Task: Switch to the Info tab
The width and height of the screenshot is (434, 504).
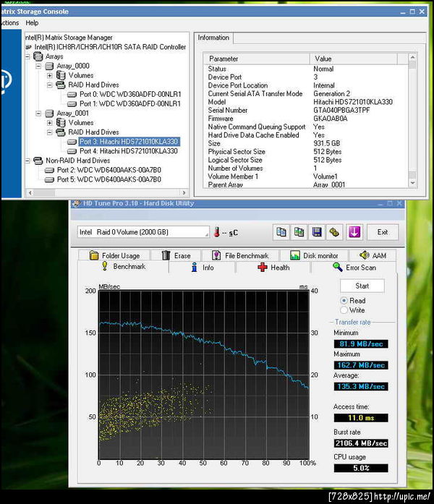Action: [x=203, y=268]
